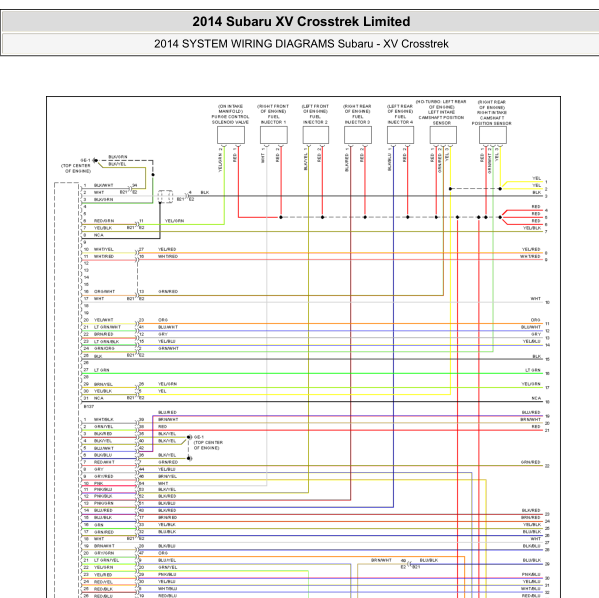Viewport: 599px width, 598px height.
Task: Click the vertical 'WHT' label under Fuel Injector 1
Action: (263, 158)
